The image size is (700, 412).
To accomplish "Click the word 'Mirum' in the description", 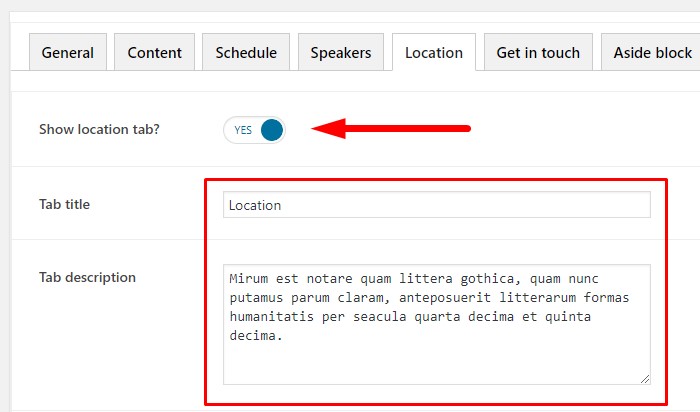I will click(x=249, y=278).
